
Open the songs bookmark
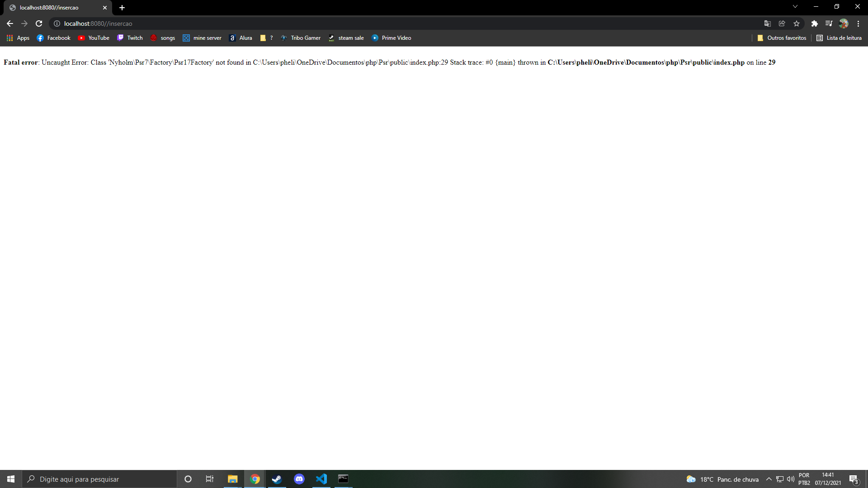tap(163, 38)
